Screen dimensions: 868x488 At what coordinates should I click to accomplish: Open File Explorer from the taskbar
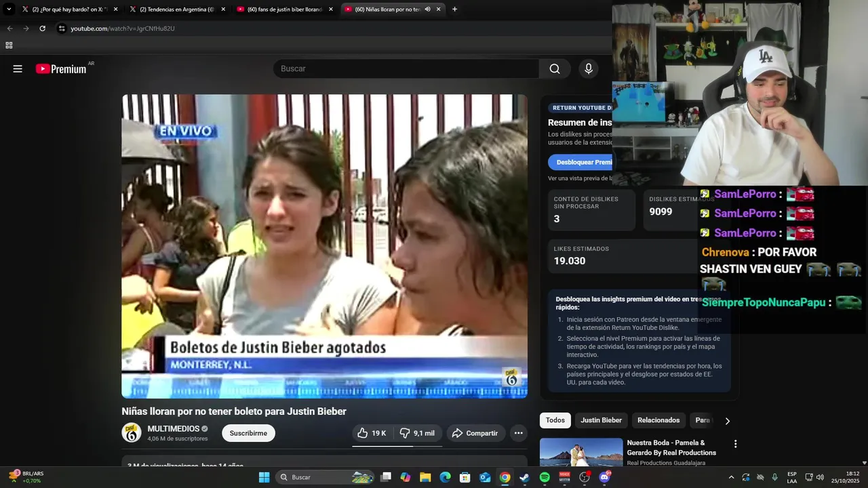(x=425, y=477)
